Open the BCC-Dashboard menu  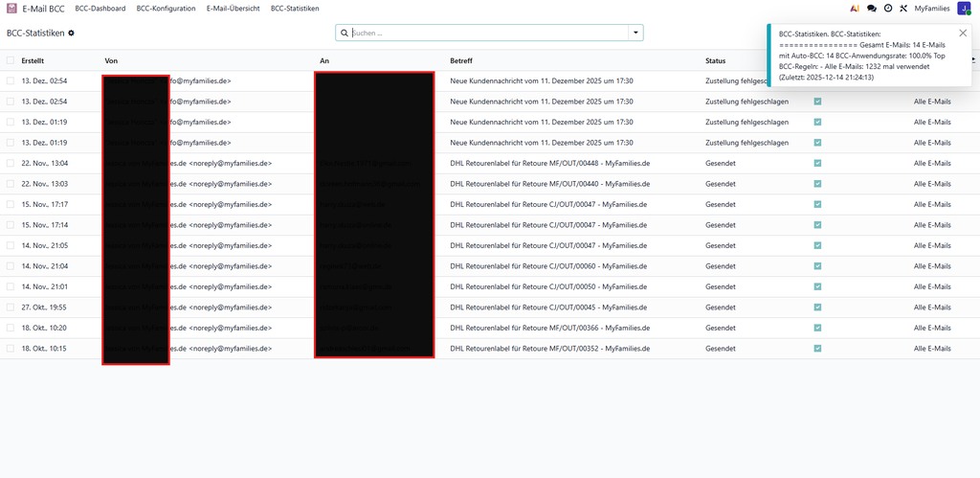coord(100,8)
